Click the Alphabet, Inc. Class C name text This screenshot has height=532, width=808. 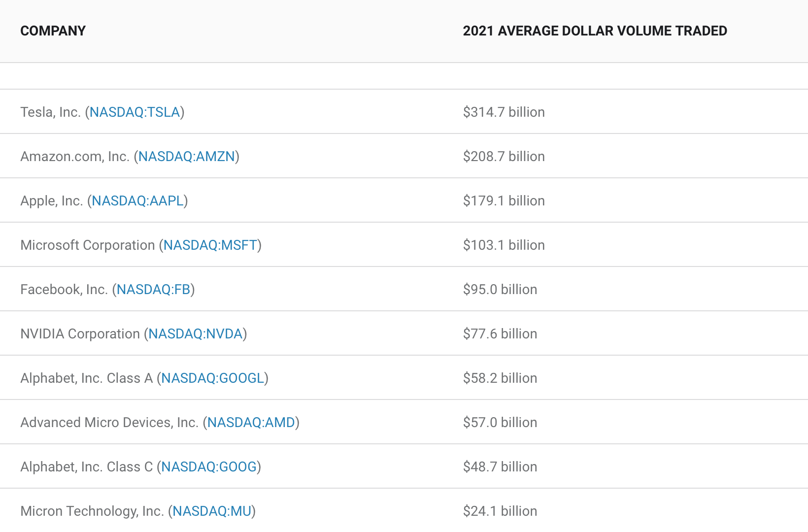point(87,467)
